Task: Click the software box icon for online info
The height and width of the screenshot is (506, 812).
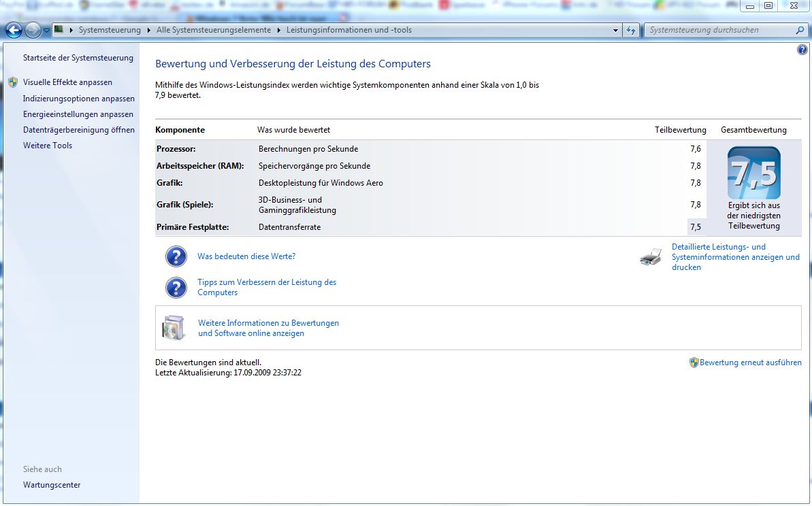Action: (x=174, y=328)
